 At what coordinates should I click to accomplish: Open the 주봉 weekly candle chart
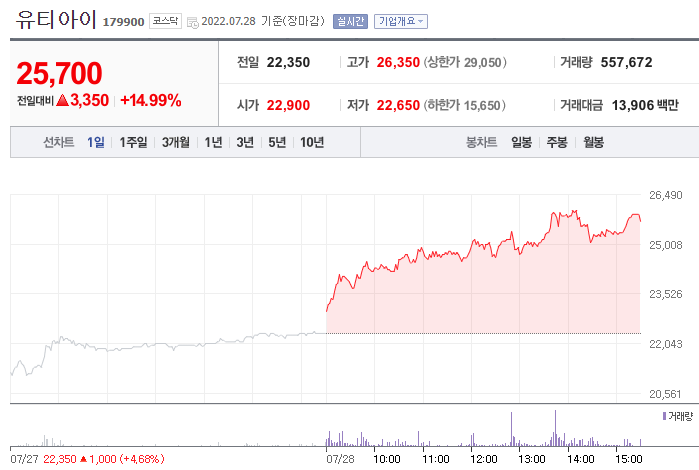557,142
